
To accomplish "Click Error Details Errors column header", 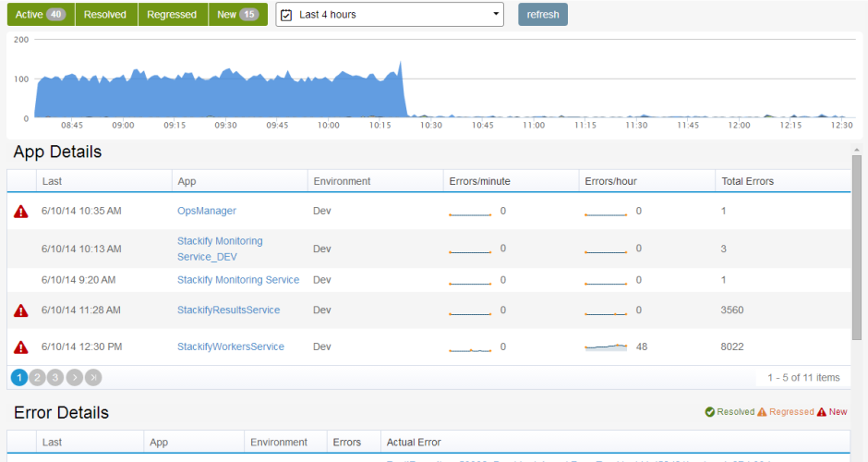I will 354,442.
